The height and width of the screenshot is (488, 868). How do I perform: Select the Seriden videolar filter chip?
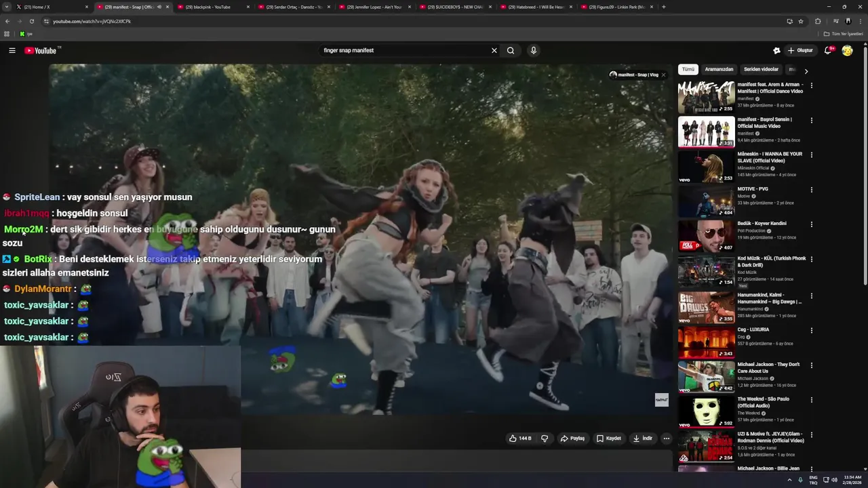[x=761, y=69]
